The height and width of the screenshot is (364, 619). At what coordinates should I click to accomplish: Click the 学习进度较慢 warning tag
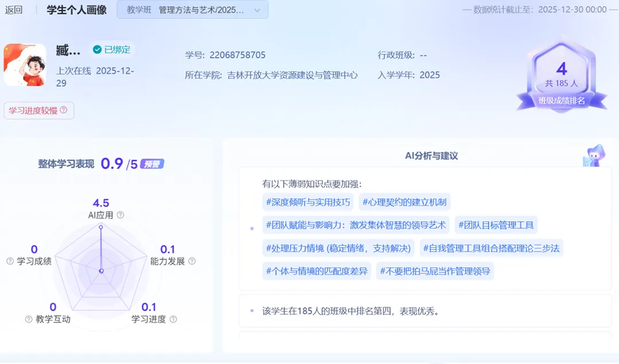pyautogui.click(x=39, y=110)
